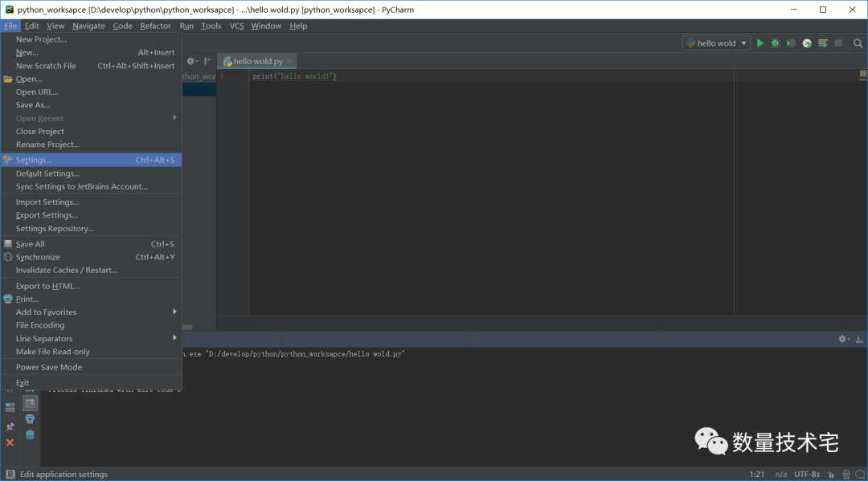The height and width of the screenshot is (481, 868).
Task: Toggle Power Save Mode in File menu
Action: (49, 367)
